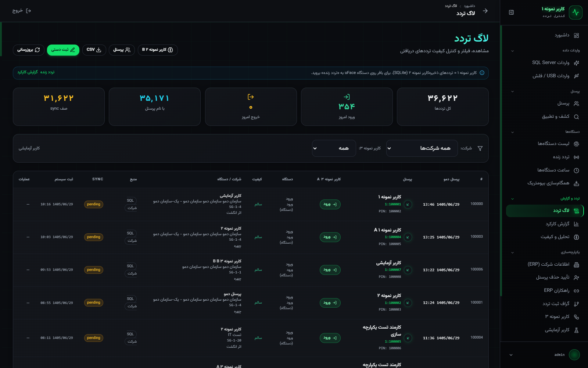Open the گزارش کارکرد link in the banner
The width and height of the screenshot is (588, 368).
(28, 72)
